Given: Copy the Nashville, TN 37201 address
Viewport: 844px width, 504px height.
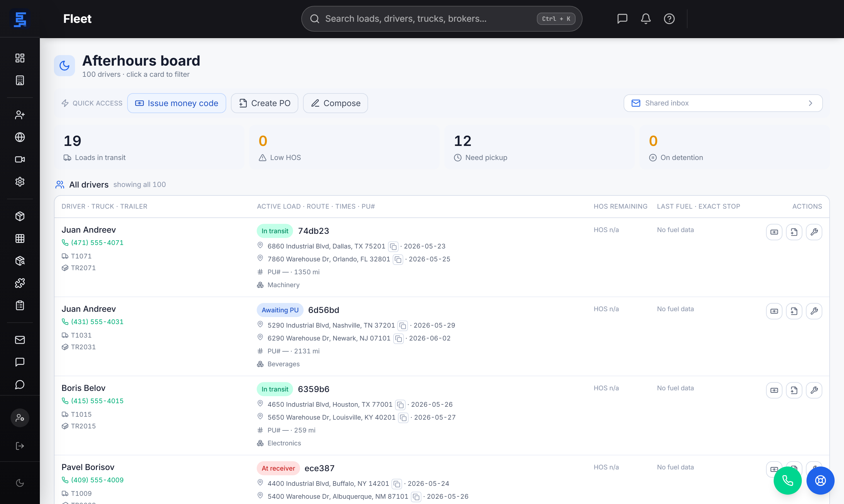Looking at the screenshot, I should (403, 326).
